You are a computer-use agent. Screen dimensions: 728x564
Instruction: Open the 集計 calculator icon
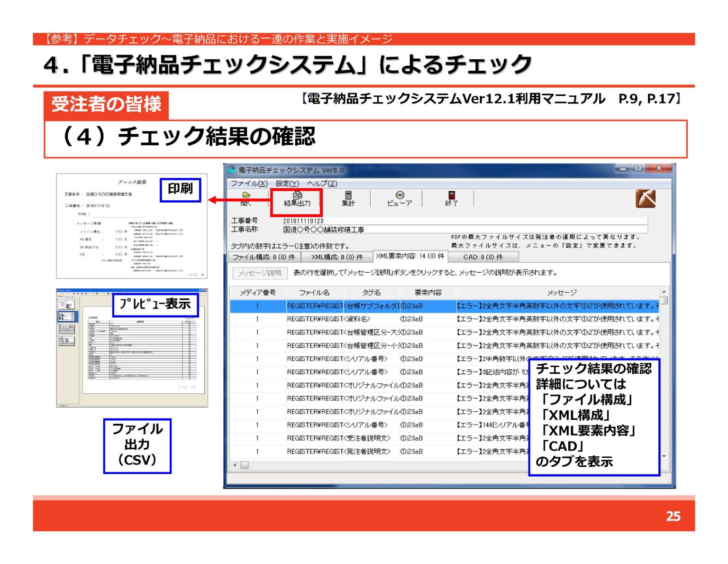[x=348, y=195]
